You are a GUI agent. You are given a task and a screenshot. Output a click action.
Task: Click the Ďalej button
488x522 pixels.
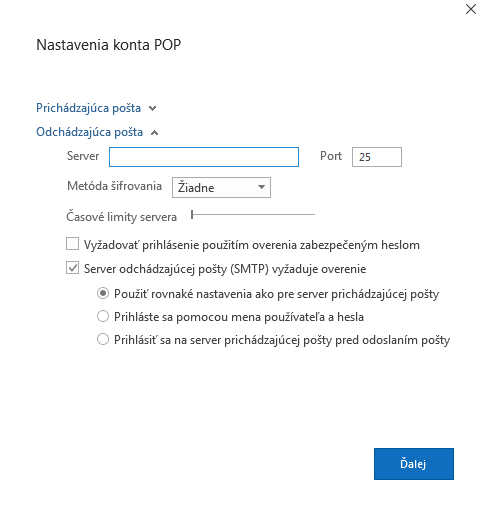pos(414,464)
